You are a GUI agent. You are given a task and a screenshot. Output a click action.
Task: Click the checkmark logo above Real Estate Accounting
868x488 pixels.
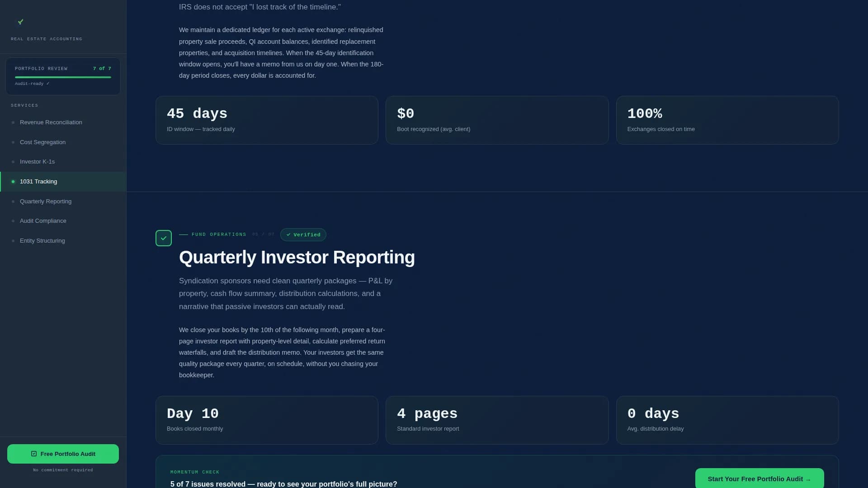pos(20,22)
